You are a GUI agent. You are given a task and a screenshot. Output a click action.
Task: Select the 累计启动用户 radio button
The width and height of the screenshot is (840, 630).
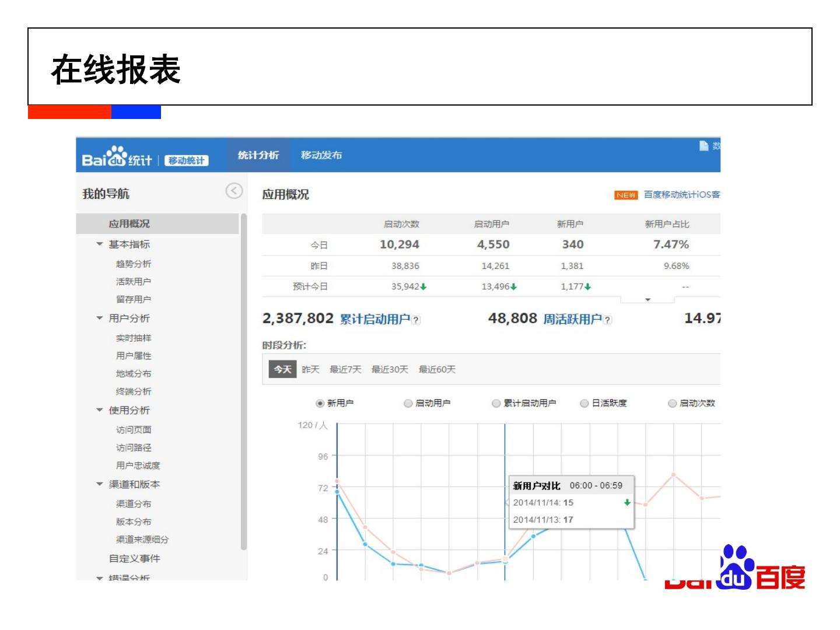496,403
